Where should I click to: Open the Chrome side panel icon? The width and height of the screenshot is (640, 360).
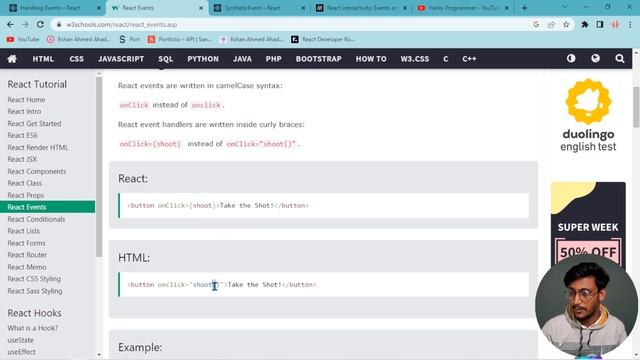click(x=600, y=24)
